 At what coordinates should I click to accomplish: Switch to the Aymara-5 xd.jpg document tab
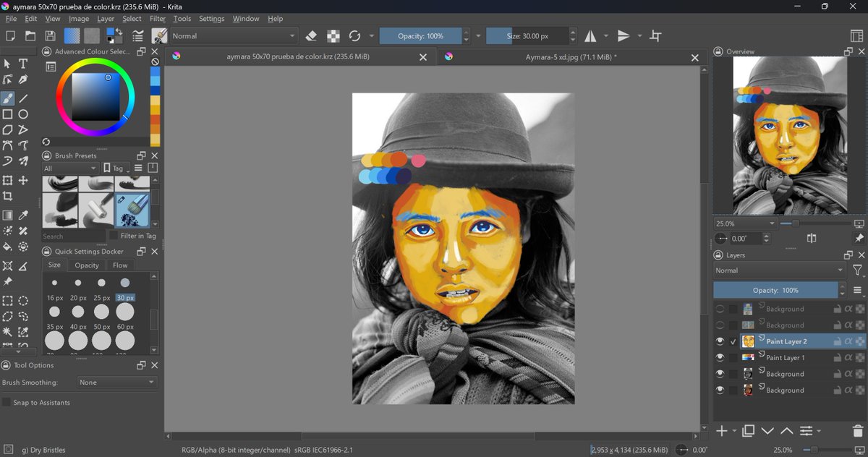click(572, 56)
